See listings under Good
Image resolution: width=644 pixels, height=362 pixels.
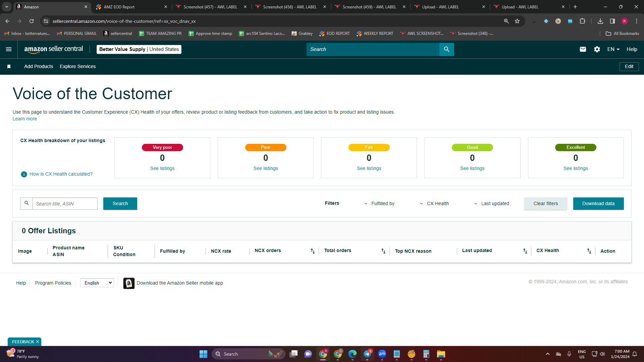point(472,169)
